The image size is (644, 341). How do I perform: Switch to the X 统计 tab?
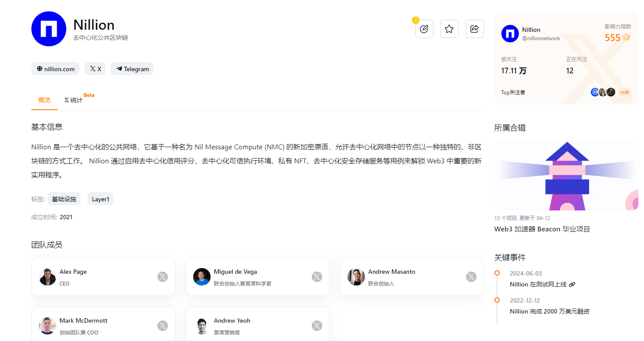click(73, 100)
